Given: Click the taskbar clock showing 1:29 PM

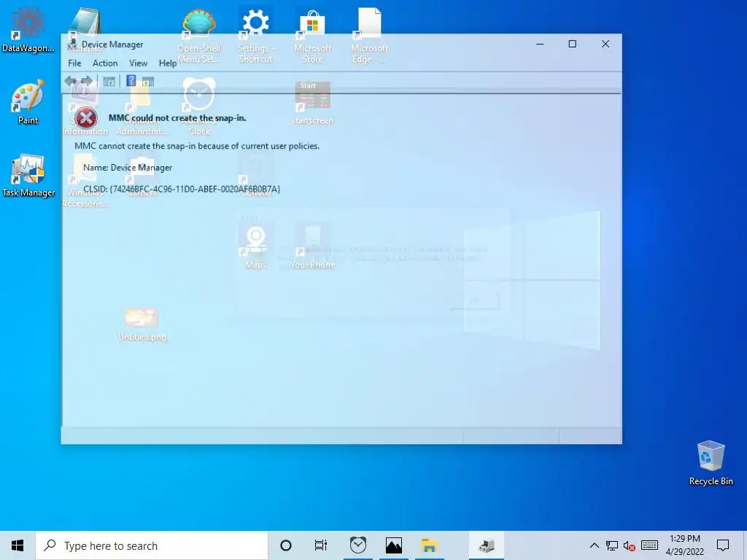Looking at the screenshot, I should click(x=684, y=545).
